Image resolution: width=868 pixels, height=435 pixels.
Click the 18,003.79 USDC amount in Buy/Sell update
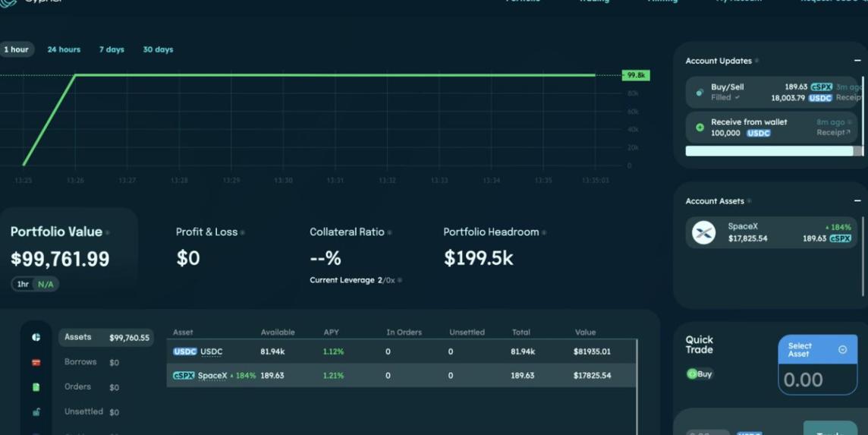pyautogui.click(x=788, y=97)
